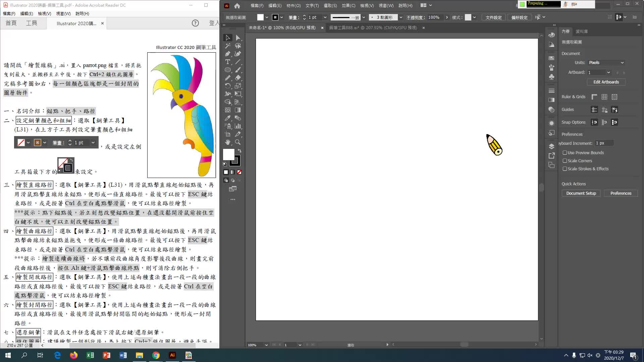Viewport: 644px width, 362px height.
Task: Open stroke weight 1 pt dropdown
Action: click(x=325, y=17)
